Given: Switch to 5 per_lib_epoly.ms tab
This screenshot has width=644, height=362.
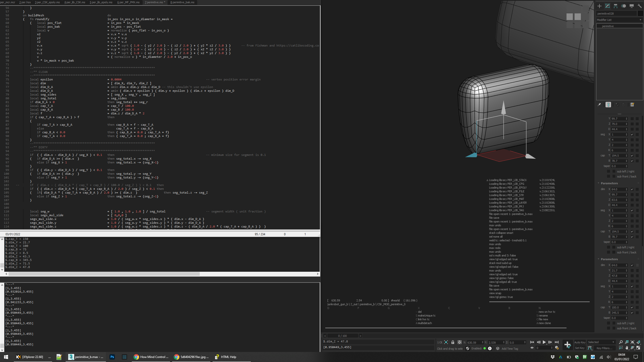Looking at the screenshot, I should point(101,2).
